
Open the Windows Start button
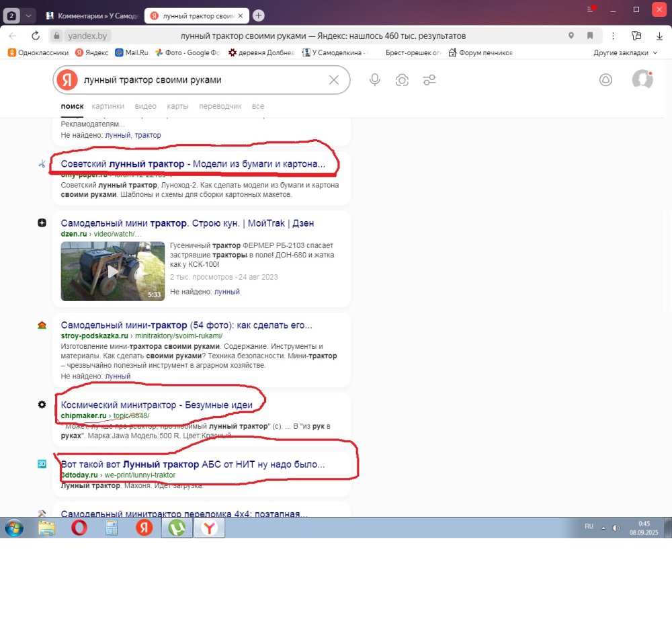click(x=13, y=528)
